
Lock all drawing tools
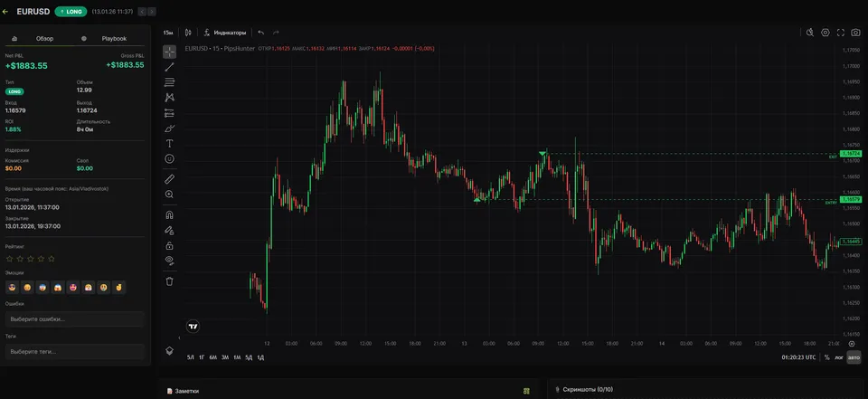click(x=169, y=245)
